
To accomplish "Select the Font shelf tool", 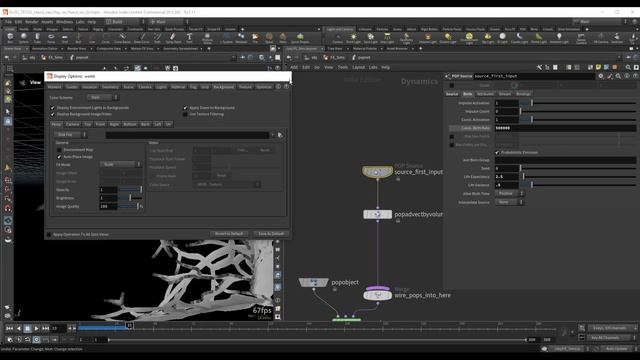I will pyautogui.click(x=189, y=38).
